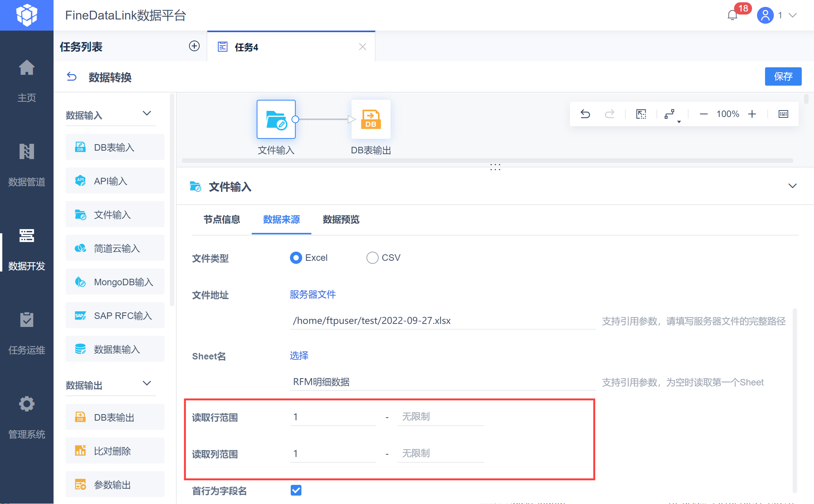Zoom in the canvas with plus
The image size is (814, 504).
pyautogui.click(x=752, y=114)
